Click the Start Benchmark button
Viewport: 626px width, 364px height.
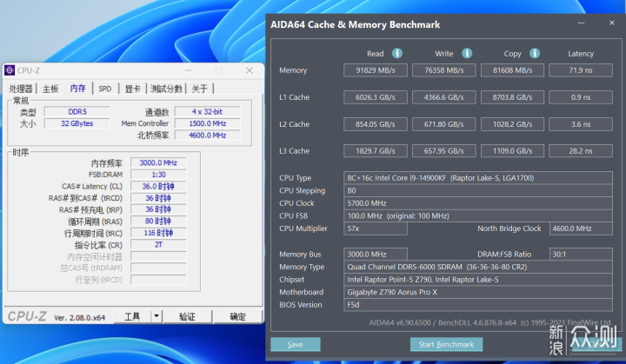pos(446,344)
